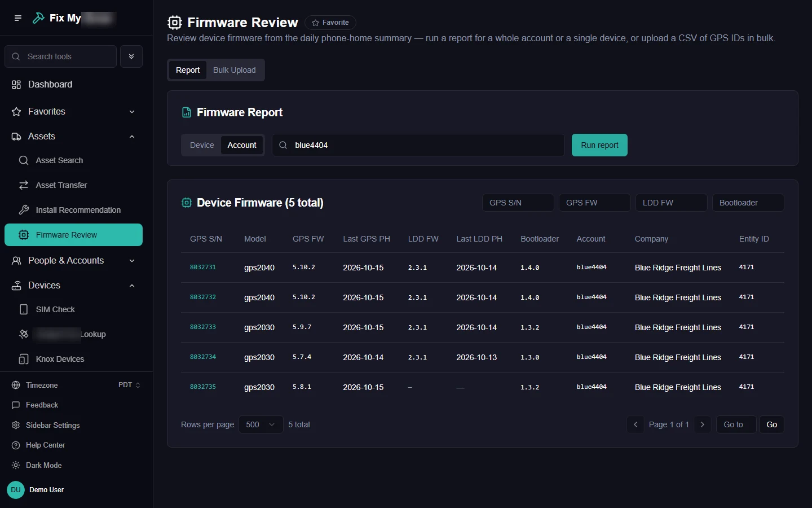Click the SIM Check card icon

click(24, 309)
